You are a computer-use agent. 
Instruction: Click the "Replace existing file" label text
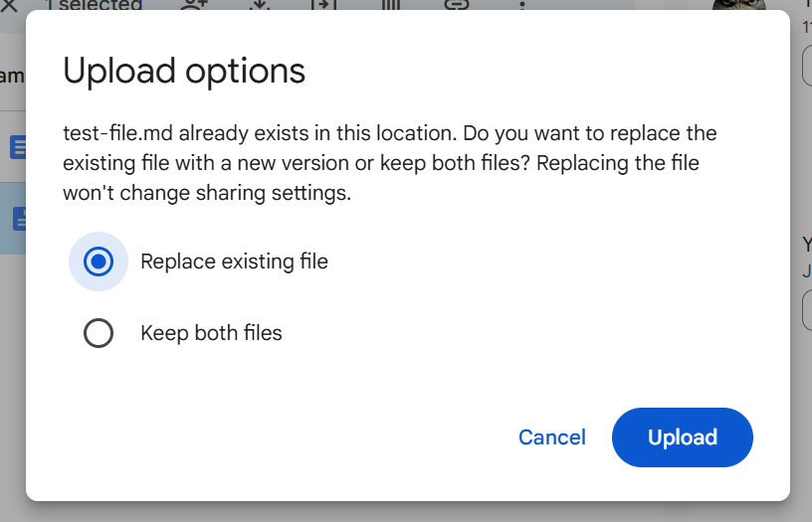[x=234, y=261]
